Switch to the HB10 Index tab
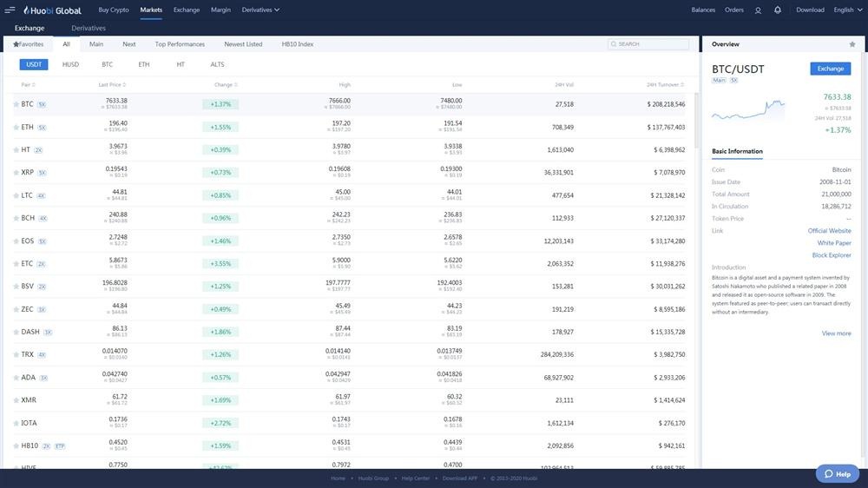 [x=297, y=44]
